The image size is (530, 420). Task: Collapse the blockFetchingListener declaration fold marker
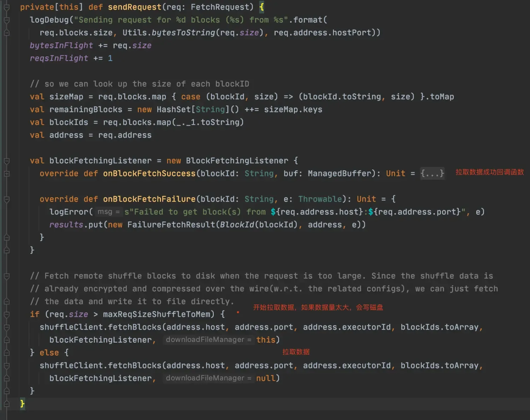(6, 161)
